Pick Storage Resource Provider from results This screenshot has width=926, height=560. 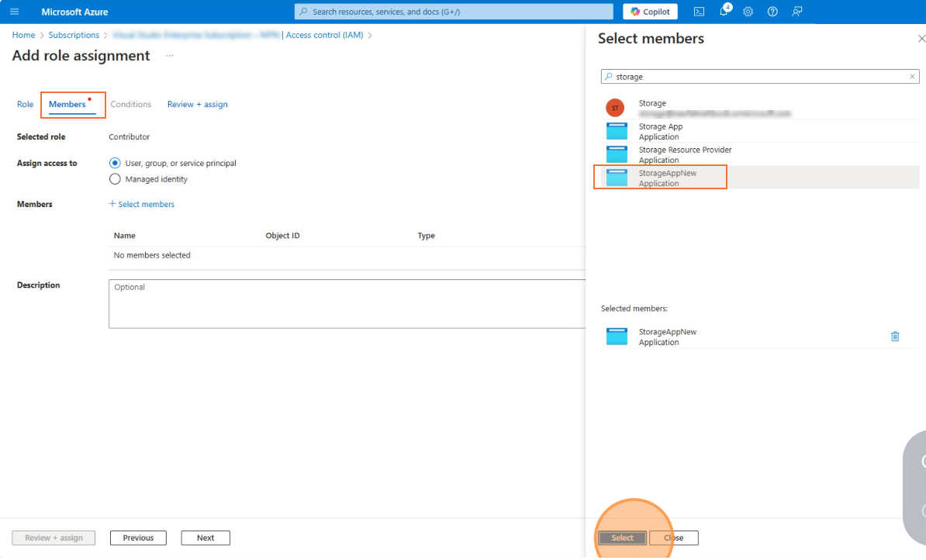click(x=685, y=154)
